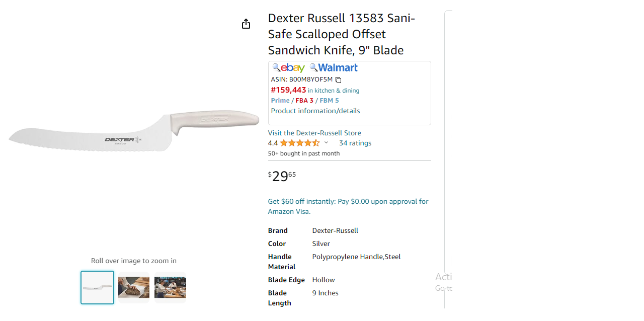Viewport: 644px width, 321px height.
Task: Click the share icon above the product image
Action: (x=246, y=24)
